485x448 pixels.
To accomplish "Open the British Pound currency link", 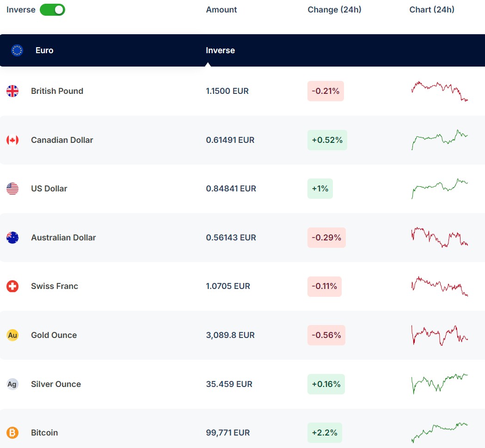I will (57, 91).
